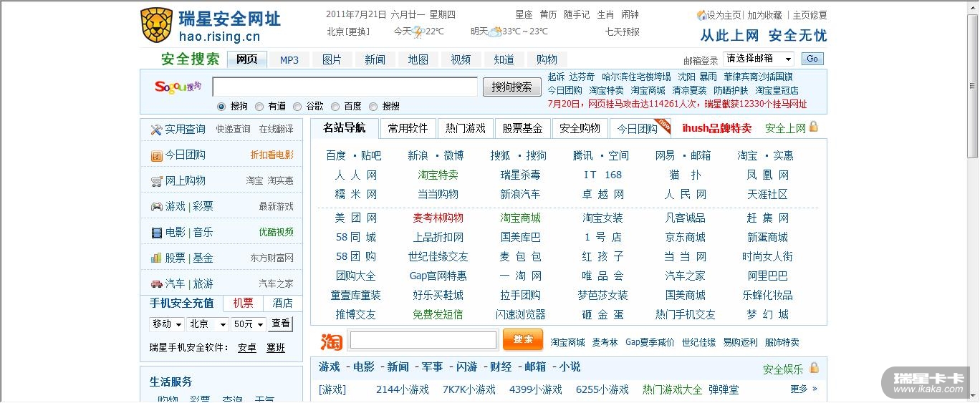Open the 常用软件 navigation tab
Image resolution: width=980 pixels, height=403 pixels.
[408, 128]
